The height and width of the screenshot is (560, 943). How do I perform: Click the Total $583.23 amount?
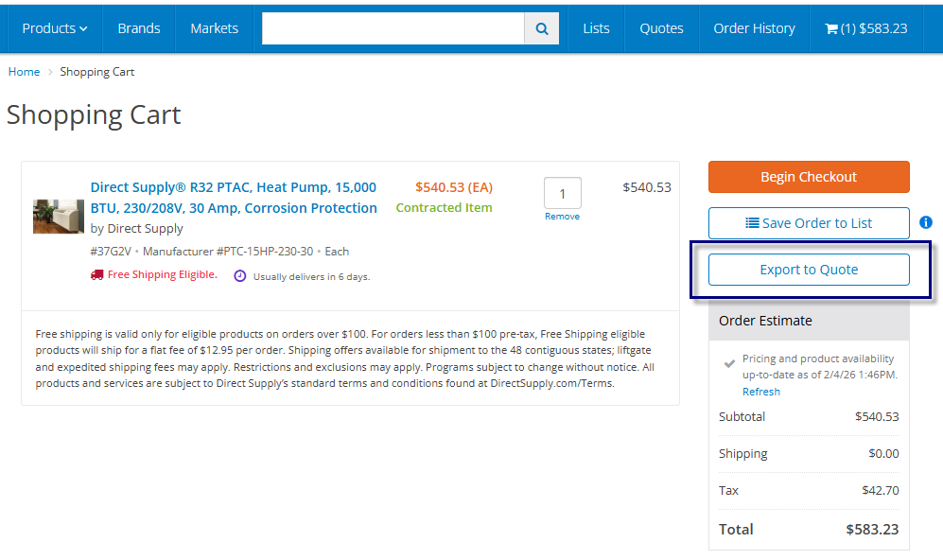[x=872, y=530]
